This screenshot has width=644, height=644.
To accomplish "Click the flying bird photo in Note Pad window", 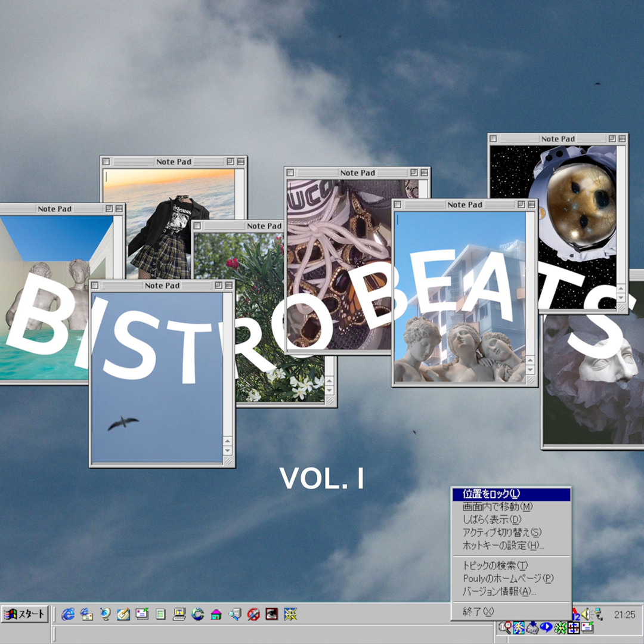I will coord(157,378).
